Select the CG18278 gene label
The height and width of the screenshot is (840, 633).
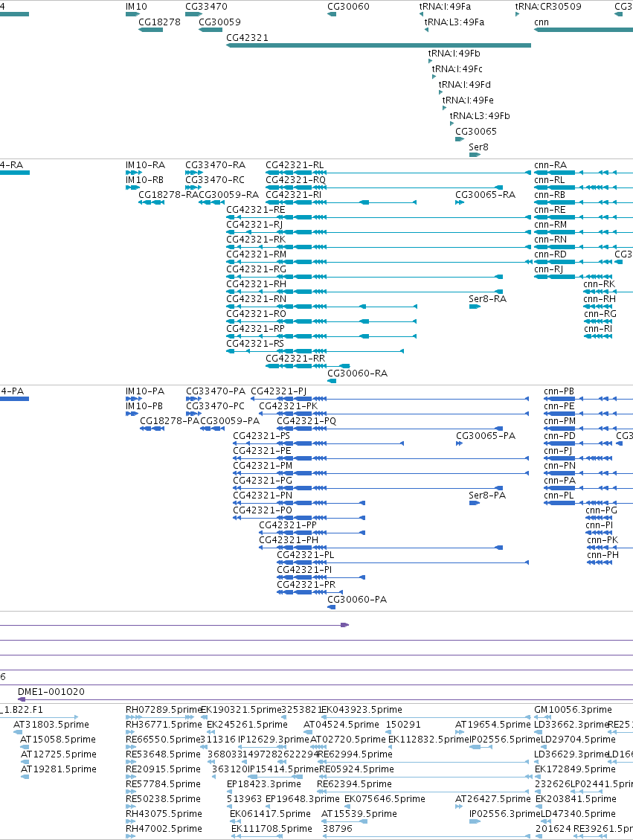pos(160,22)
